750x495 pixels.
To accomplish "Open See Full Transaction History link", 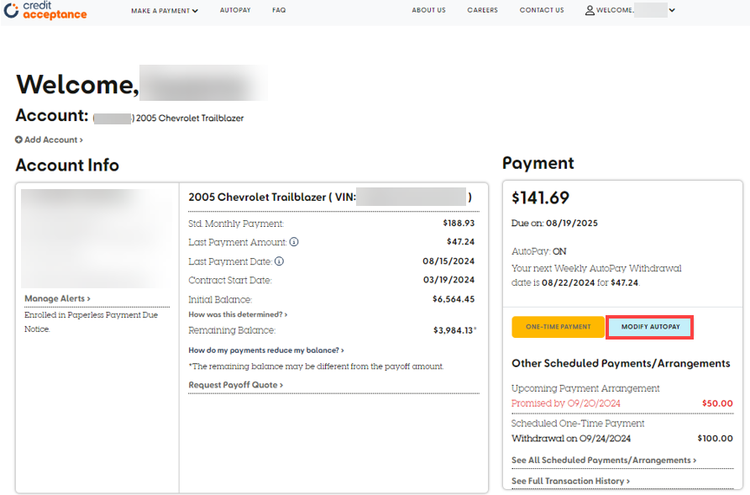I will [x=570, y=481].
